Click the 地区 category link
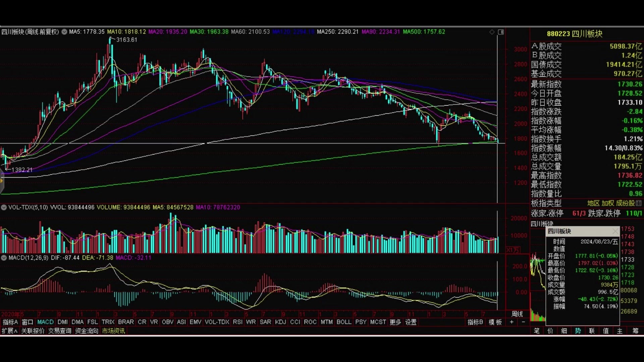 tap(593, 203)
